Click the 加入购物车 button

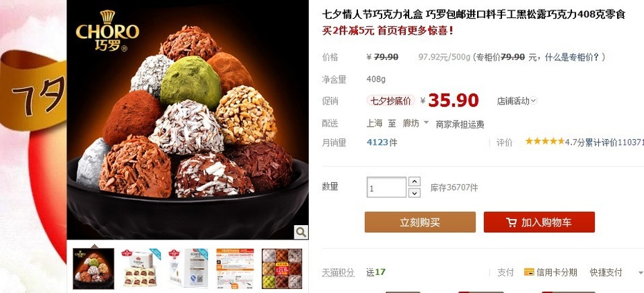click(x=539, y=222)
